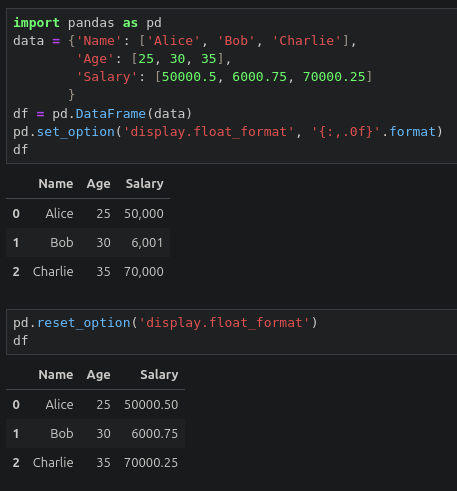The image size is (457, 491).
Task: Click the 'Name' header in the second table
Action: [56, 375]
